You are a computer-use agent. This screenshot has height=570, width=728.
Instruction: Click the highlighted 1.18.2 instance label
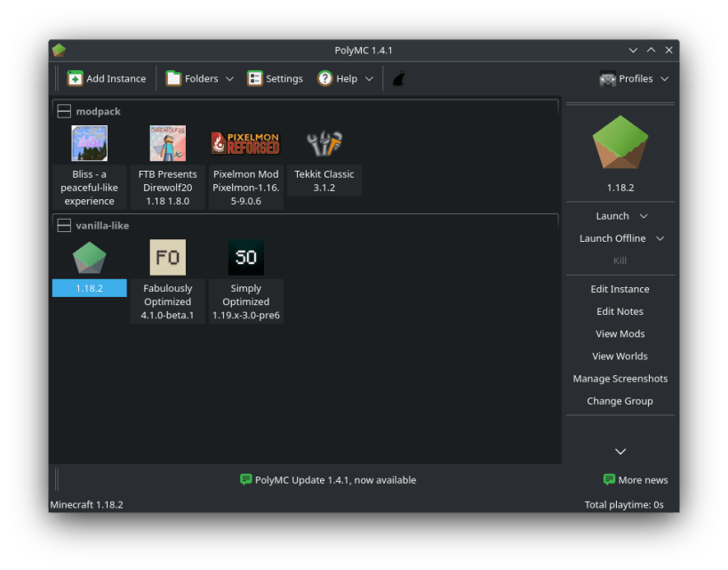[x=89, y=288]
